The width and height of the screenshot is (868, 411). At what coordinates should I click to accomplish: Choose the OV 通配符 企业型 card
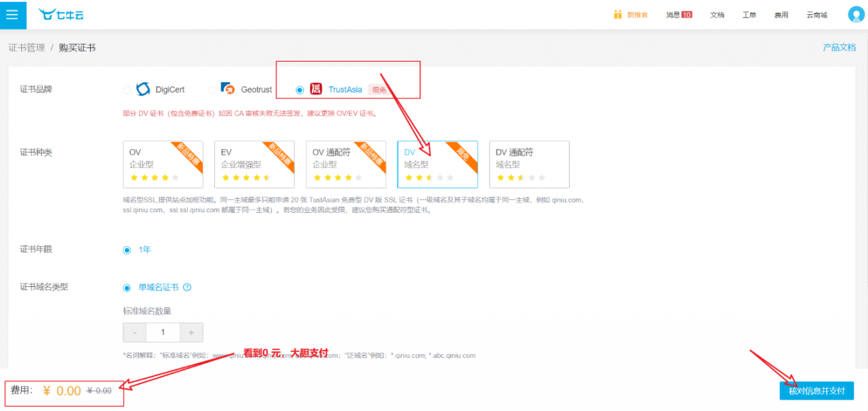click(x=346, y=164)
